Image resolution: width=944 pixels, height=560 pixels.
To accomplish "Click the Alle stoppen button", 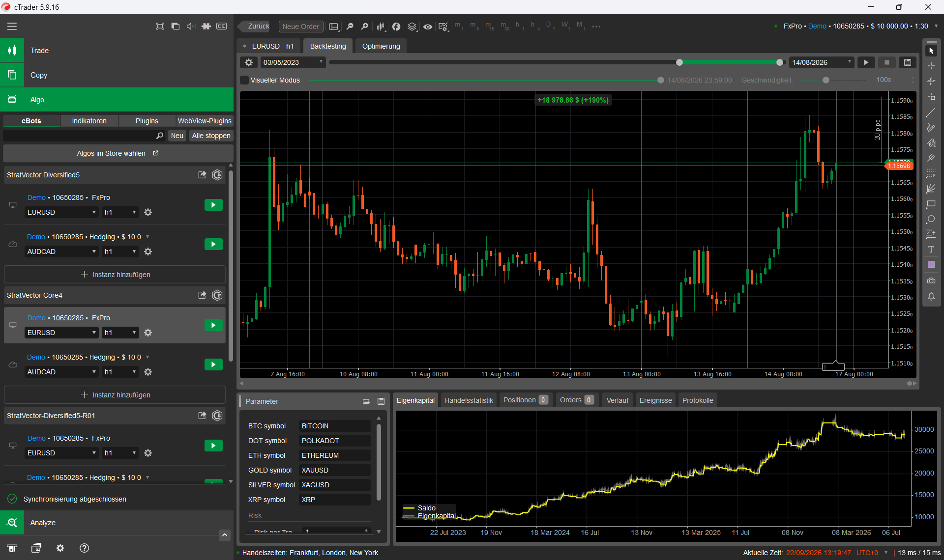I will 211,136.
